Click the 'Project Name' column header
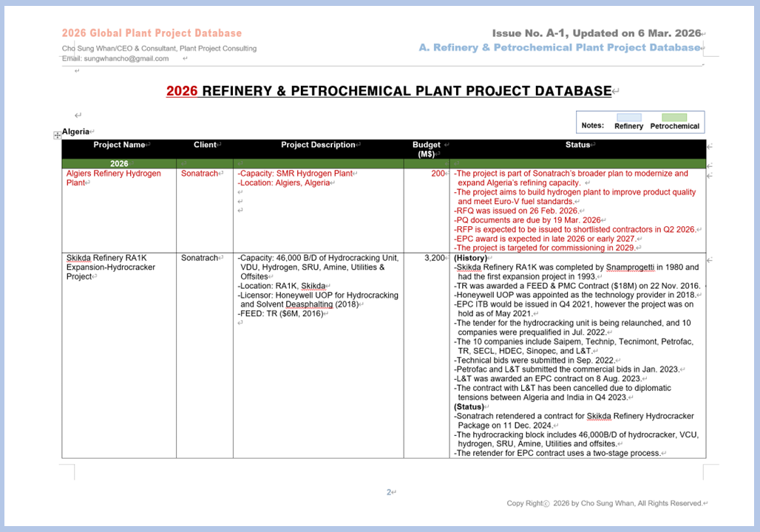Viewport: 760px width, 532px height. pos(119,145)
